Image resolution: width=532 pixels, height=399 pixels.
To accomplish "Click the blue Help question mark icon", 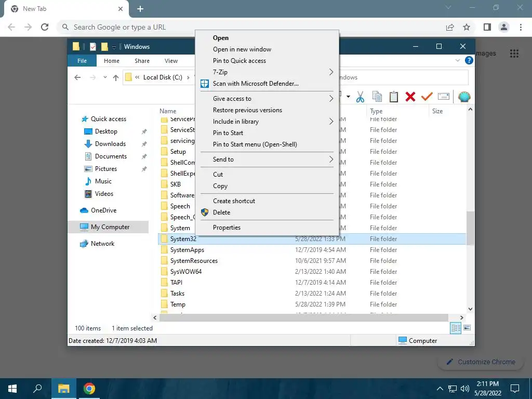I will tap(469, 60).
